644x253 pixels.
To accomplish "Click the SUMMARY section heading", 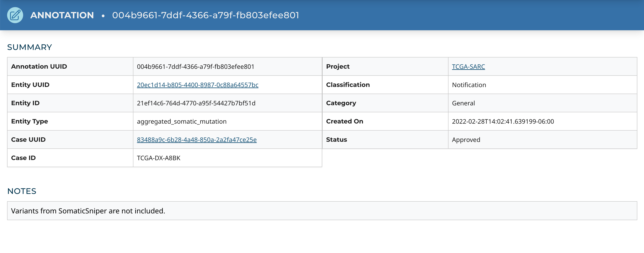I will (x=29, y=47).
